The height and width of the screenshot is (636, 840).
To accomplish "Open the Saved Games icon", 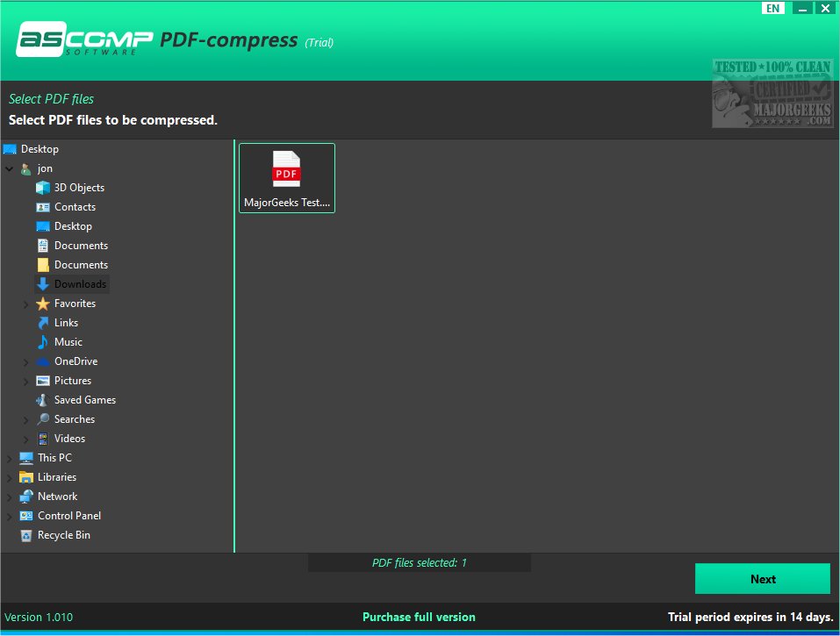I will point(43,399).
